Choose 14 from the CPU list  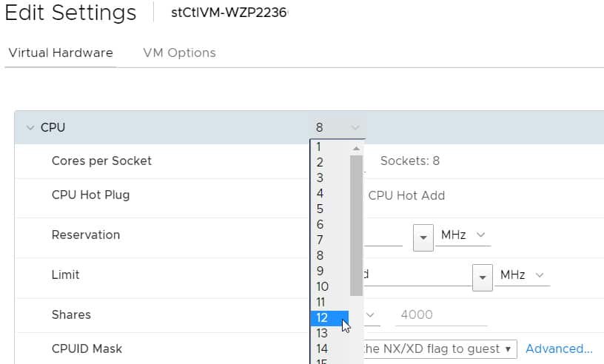click(329, 348)
